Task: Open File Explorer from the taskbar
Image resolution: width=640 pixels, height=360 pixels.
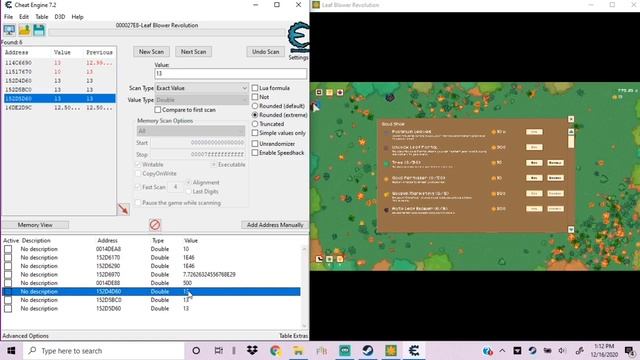Action: [298, 351]
